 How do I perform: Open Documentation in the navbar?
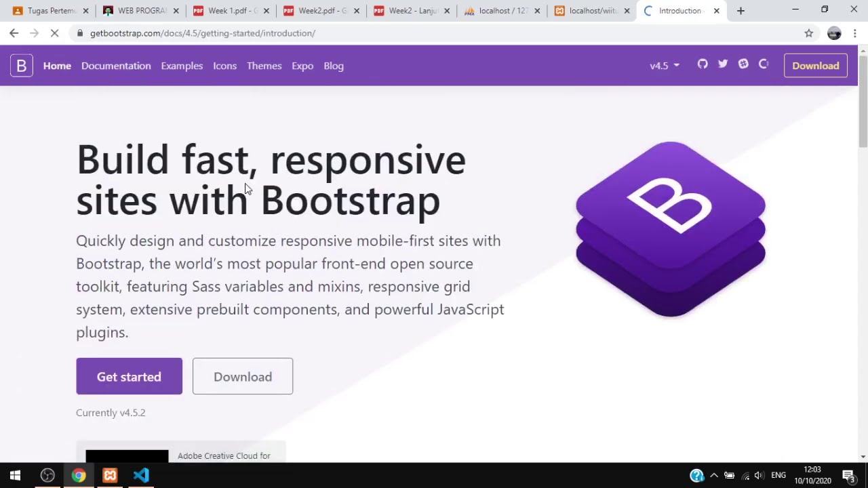116,66
